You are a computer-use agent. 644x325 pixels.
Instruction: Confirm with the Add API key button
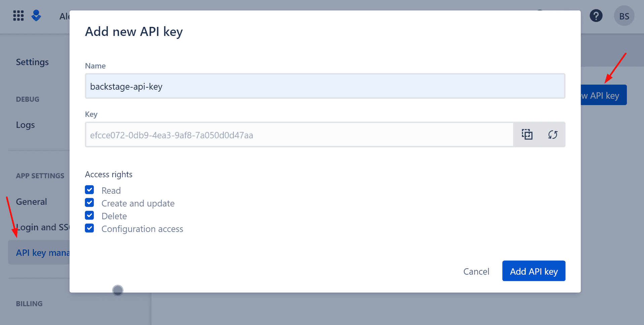click(x=534, y=271)
